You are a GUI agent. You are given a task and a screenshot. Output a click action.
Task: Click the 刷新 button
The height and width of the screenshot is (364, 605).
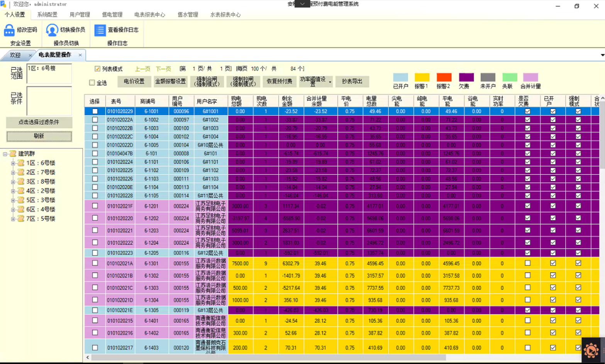[x=39, y=136]
